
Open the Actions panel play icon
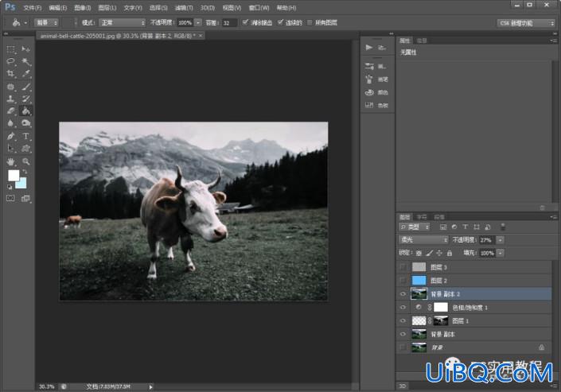pos(369,47)
